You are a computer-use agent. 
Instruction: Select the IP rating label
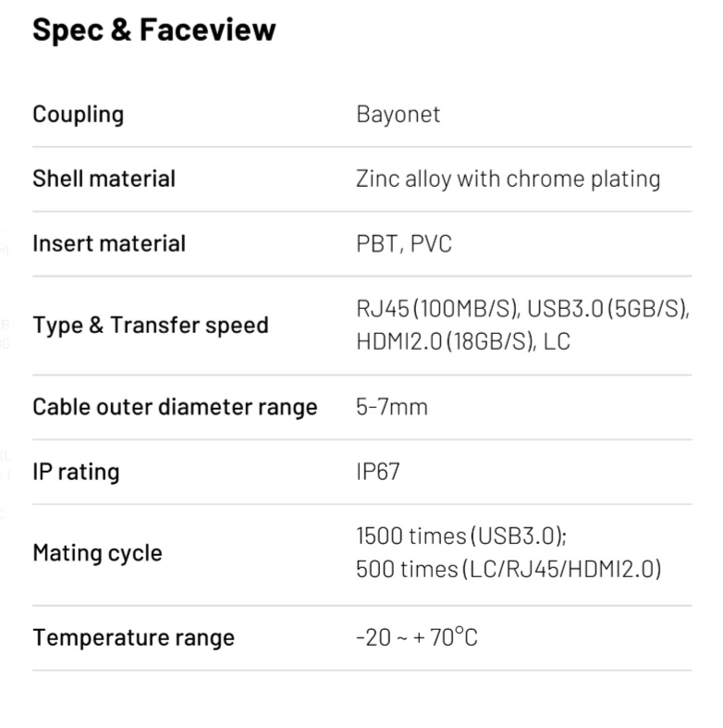76,472
